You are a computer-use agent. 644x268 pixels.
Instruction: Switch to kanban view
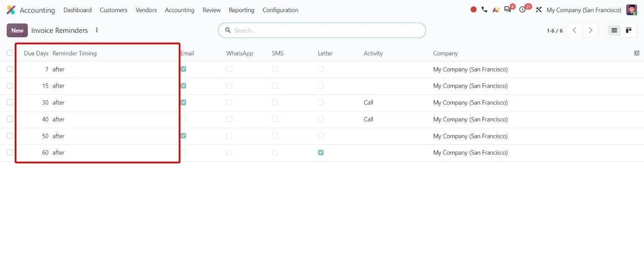(x=628, y=30)
